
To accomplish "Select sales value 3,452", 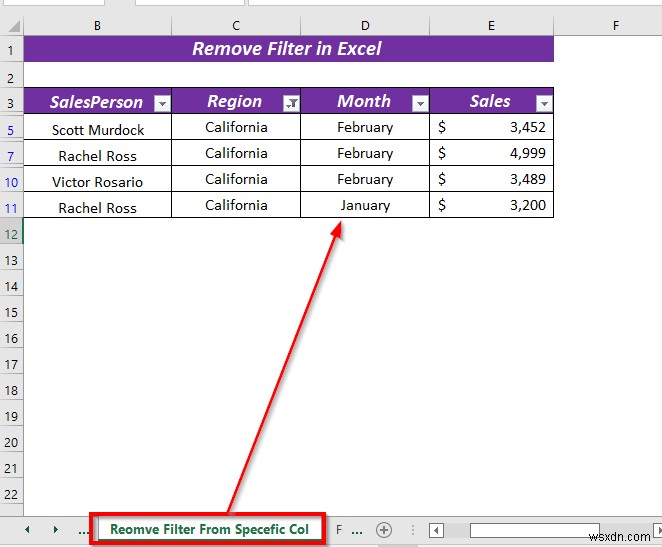I will (x=491, y=127).
